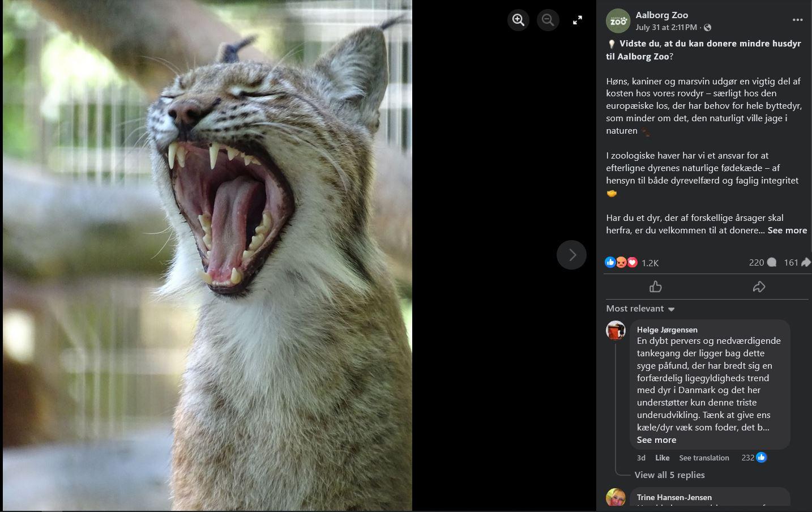
Task: Open Aalborg Zoo profile picture
Action: tap(618, 21)
